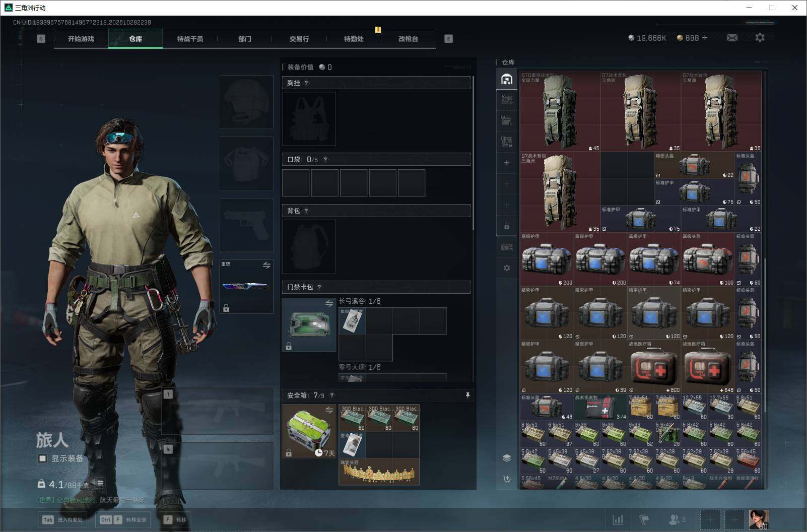Open weight details list icon
Image resolution: width=807 pixels, height=532 pixels.
[x=100, y=484]
